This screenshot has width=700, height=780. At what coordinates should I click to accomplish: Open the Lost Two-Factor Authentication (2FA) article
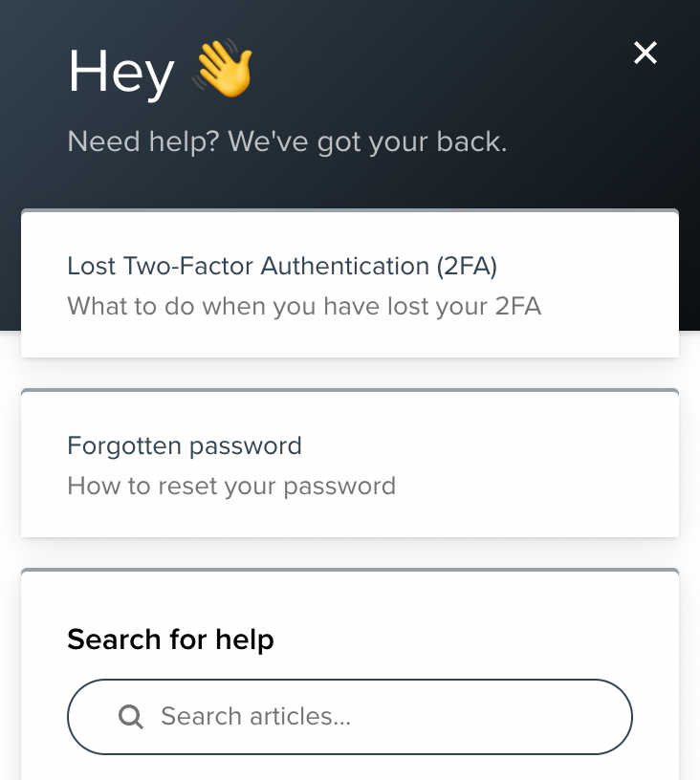(x=282, y=266)
